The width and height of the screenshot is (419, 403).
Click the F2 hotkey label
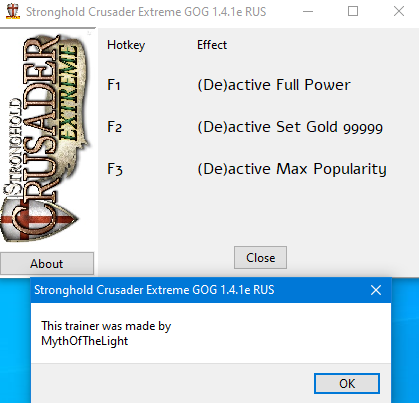(114, 127)
